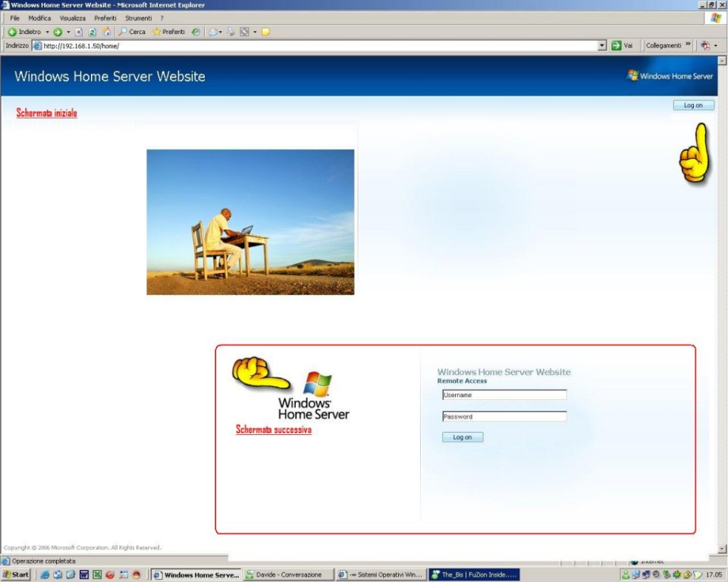Click the Operazione completata status bar text
728x582 pixels.
(44, 561)
